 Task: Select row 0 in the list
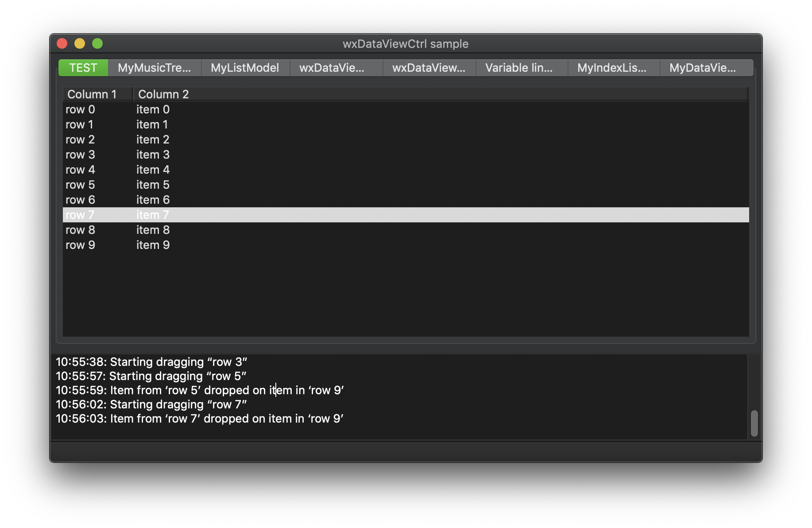click(x=81, y=109)
